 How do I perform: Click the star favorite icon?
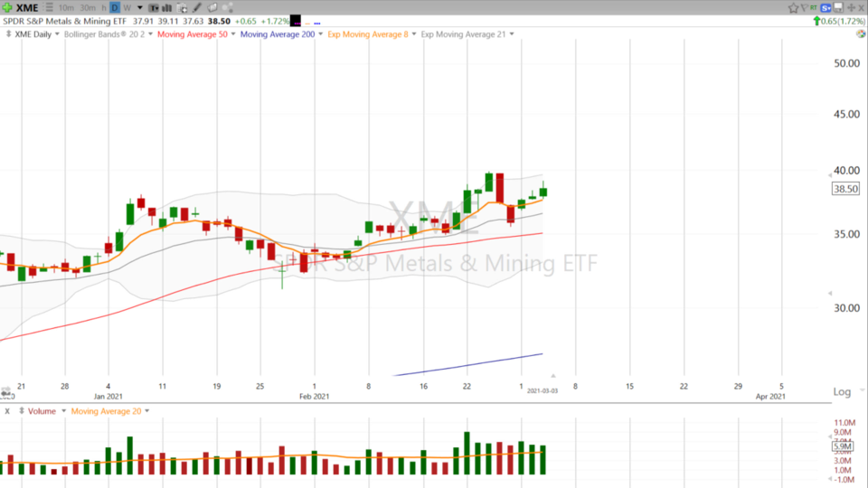pos(793,8)
